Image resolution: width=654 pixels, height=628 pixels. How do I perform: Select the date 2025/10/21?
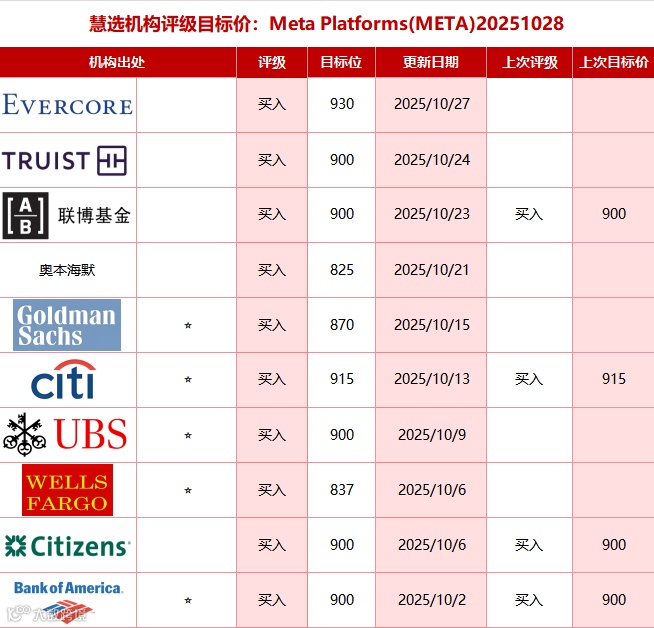tap(432, 270)
